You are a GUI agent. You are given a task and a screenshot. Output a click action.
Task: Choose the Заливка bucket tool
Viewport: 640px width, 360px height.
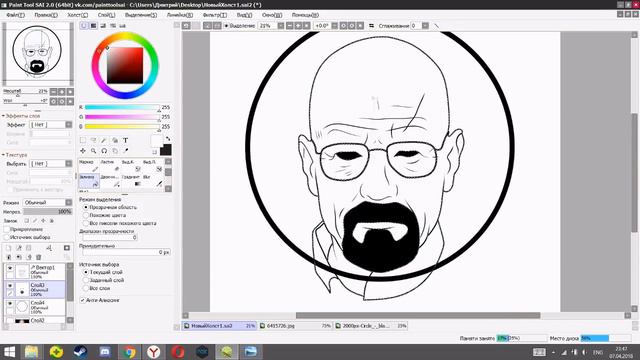coord(89,181)
